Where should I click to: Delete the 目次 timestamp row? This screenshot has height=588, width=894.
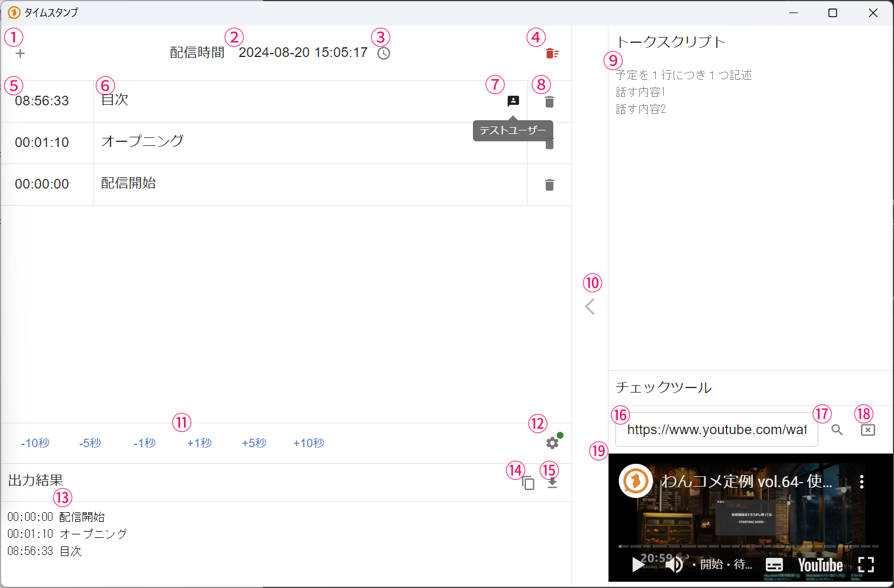coord(549,102)
